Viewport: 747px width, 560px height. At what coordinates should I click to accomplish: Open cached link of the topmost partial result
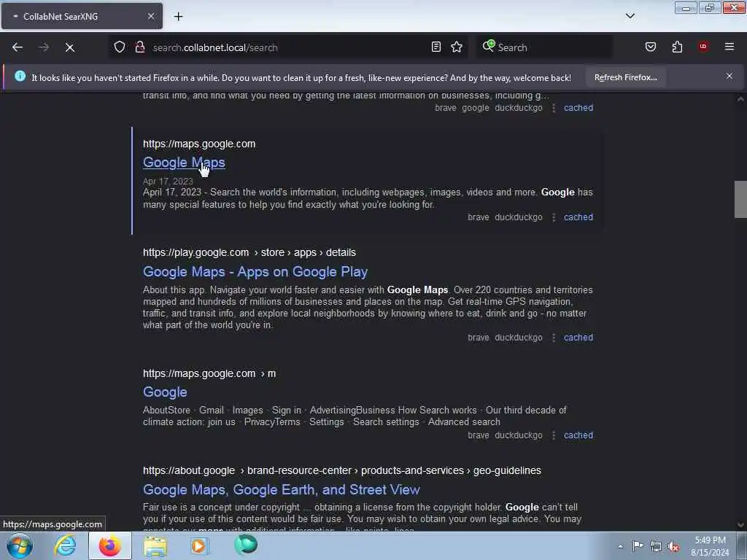[578, 108]
